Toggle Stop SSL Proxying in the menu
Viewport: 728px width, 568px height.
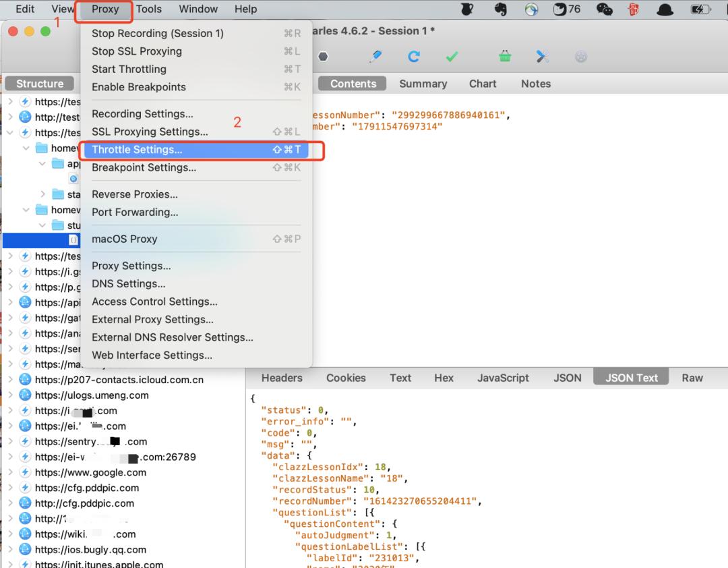pyautogui.click(x=137, y=51)
